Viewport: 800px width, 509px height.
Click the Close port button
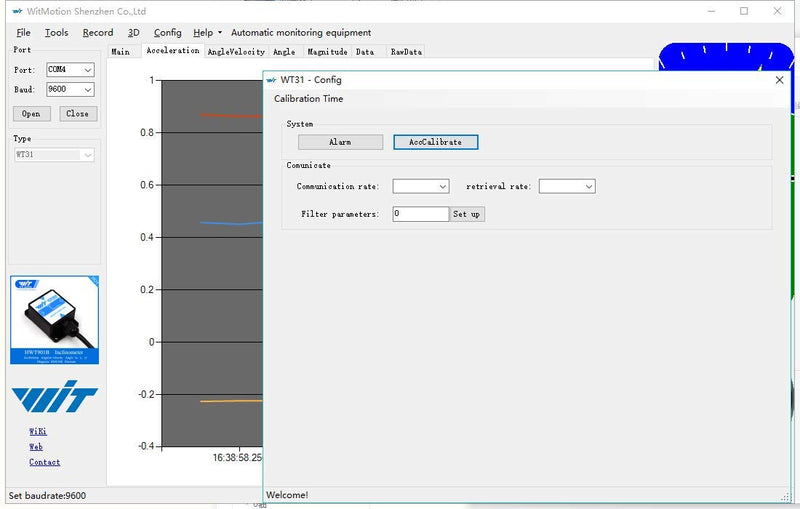[x=78, y=114]
